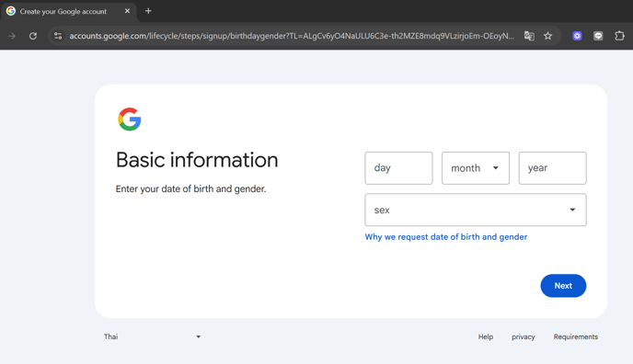This screenshot has width=633, height=364.
Task: Open the Thai language selector
Action: click(x=152, y=336)
